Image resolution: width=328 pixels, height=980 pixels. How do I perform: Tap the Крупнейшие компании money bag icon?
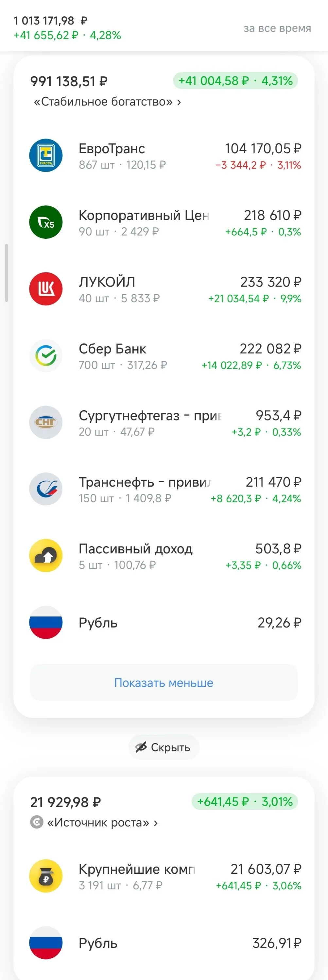coord(46,876)
